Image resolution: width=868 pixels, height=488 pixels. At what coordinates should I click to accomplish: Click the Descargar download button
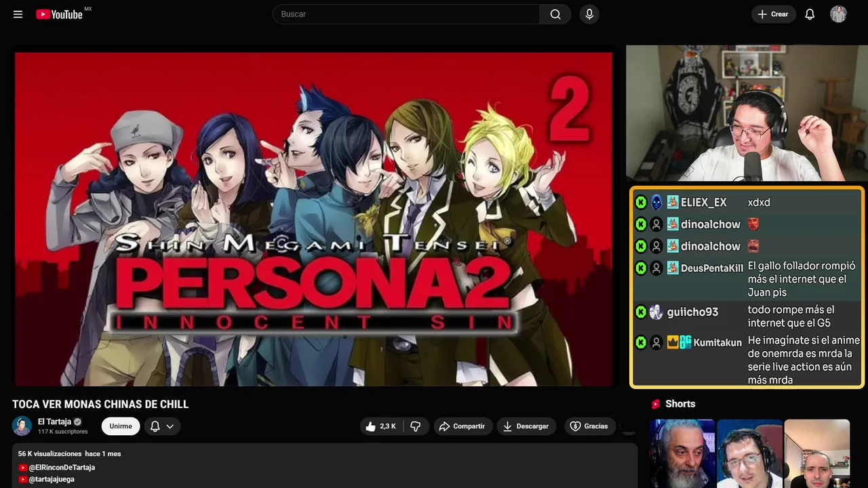(526, 426)
